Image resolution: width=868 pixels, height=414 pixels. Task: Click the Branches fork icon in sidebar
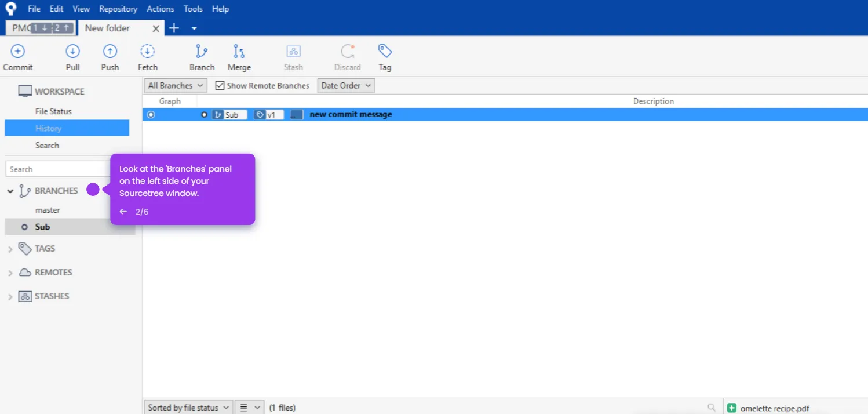pos(25,191)
